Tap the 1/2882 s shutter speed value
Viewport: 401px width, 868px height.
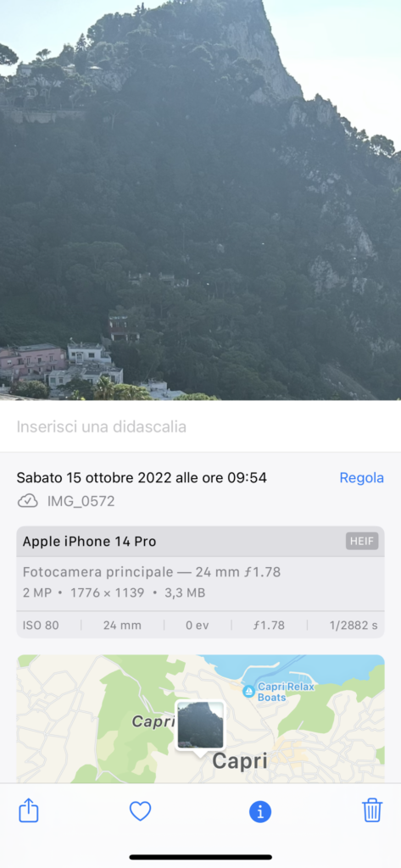(x=354, y=626)
